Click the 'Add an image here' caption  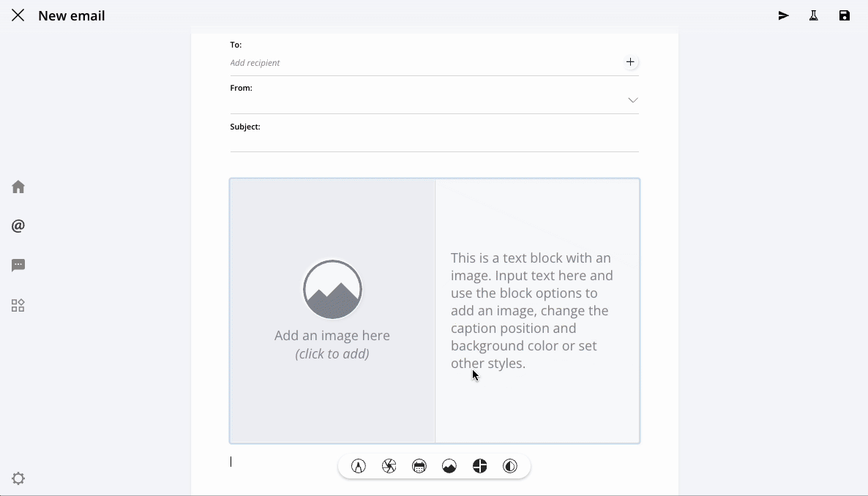coord(332,336)
